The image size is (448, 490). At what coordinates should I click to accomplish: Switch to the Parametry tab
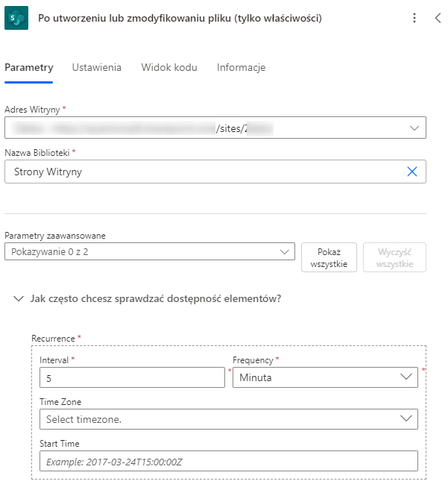click(x=28, y=67)
